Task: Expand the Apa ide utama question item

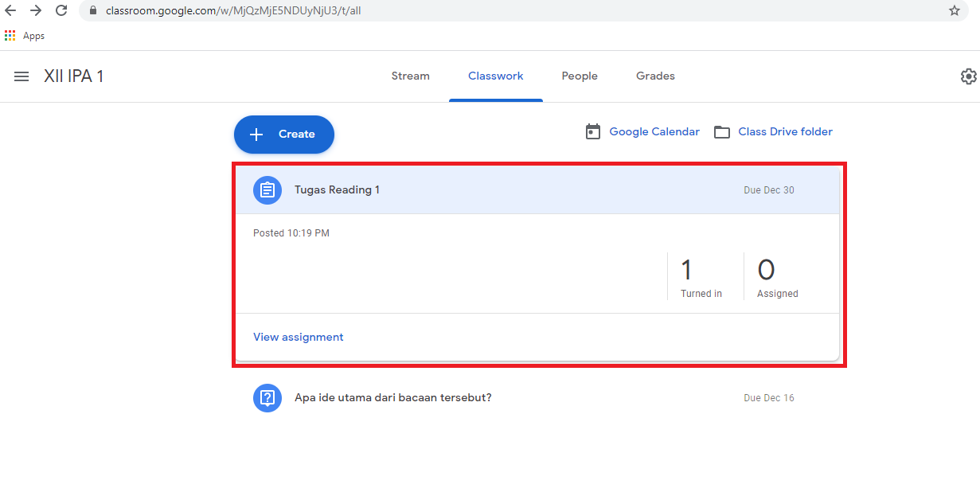Action: (392, 398)
